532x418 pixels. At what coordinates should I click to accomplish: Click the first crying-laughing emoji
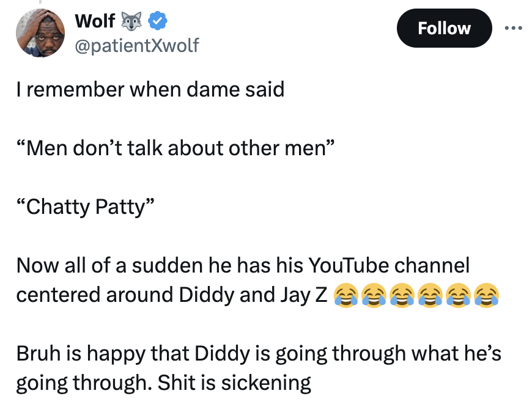[345, 295]
